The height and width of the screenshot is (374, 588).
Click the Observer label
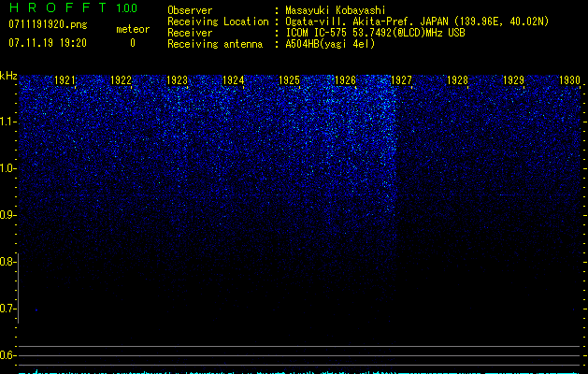(190, 10)
